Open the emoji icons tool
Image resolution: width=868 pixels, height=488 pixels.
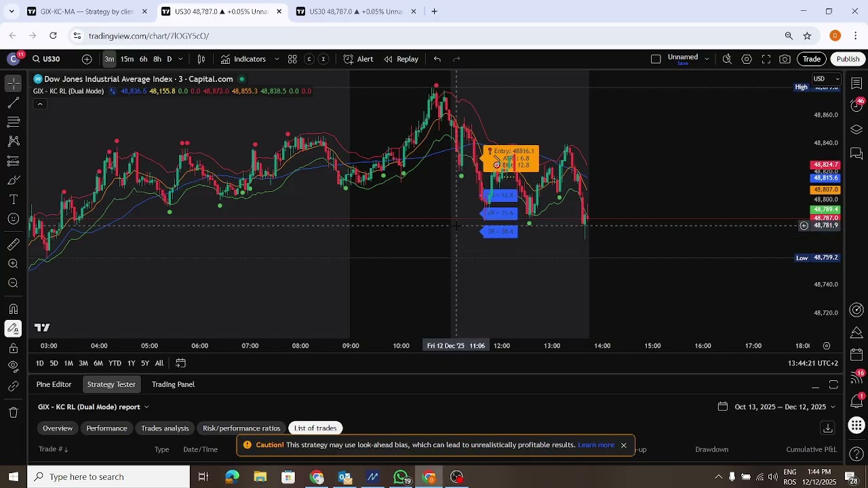tap(13, 219)
